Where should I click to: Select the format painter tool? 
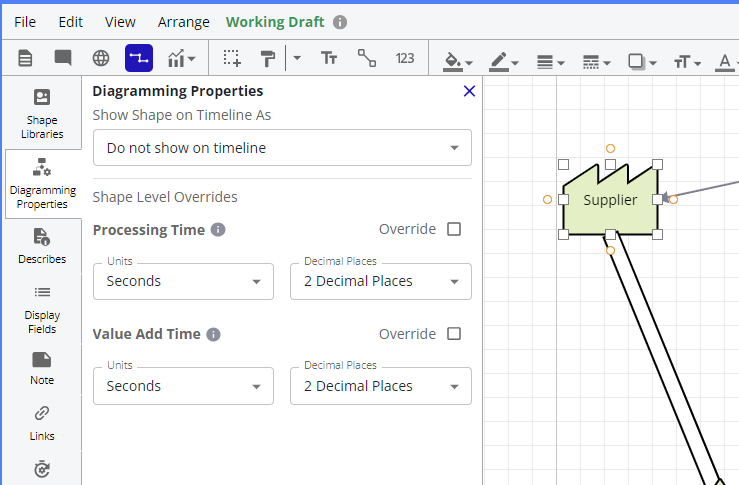coord(267,58)
